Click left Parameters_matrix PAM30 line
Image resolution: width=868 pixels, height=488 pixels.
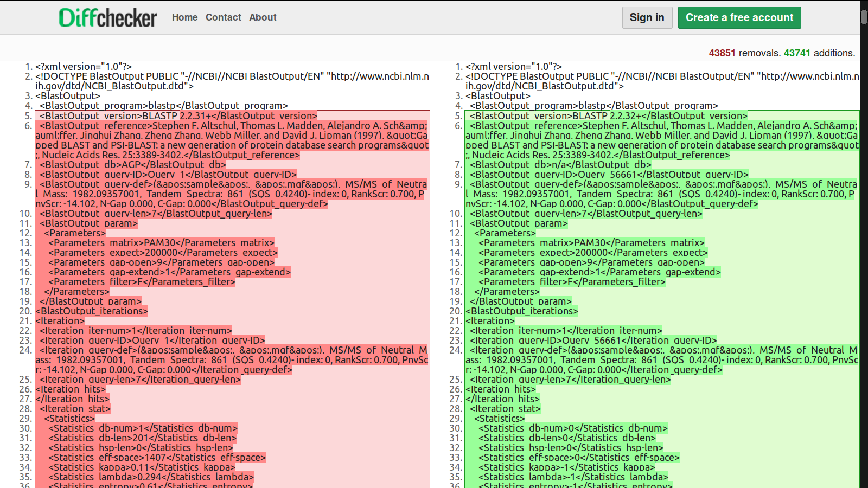(x=162, y=242)
